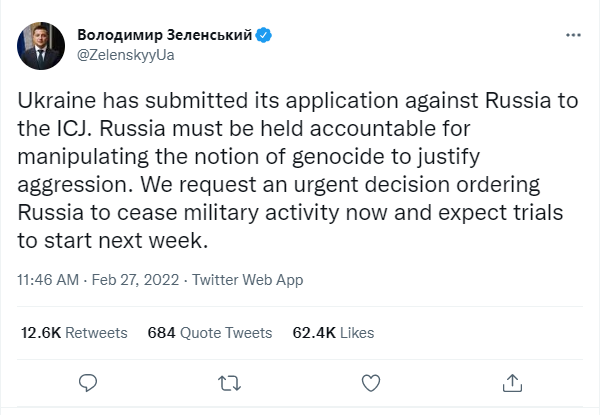Image resolution: width=601 pixels, height=415 pixels.
Task: Click the reply speech bubble icon
Action: tap(88, 381)
